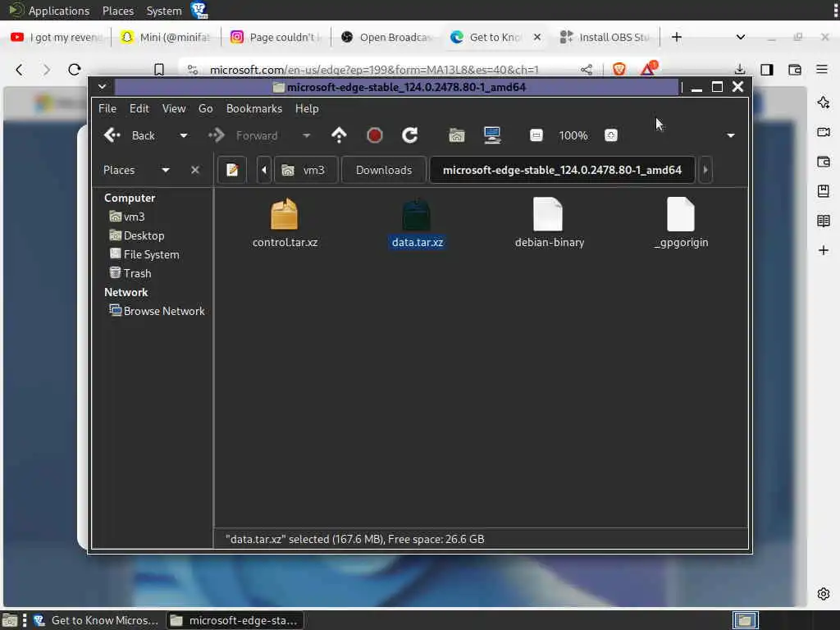Open the Brave Rewards triangle icon
This screenshot has width=840, height=630.
tap(648, 69)
